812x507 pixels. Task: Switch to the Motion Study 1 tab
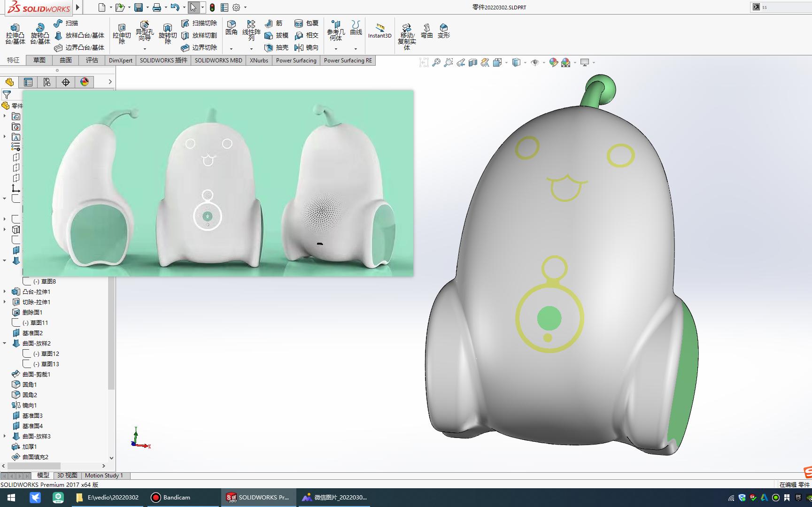coord(104,476)
